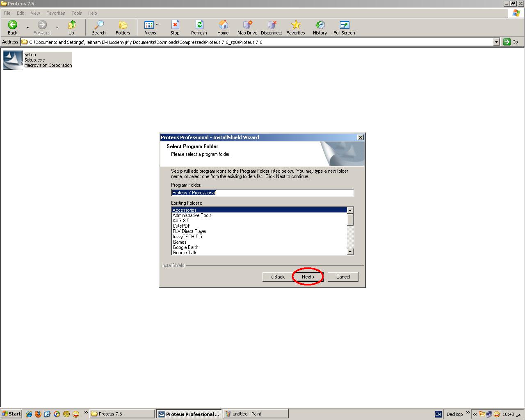Open the Views dropdown arrow
The image size is (525, 420).
(157, 25)
